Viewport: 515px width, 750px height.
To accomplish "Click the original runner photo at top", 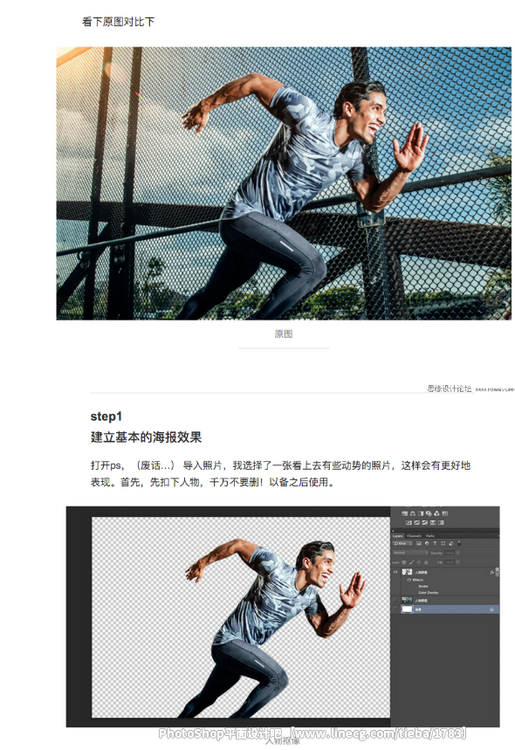I will tap(284, 183).
